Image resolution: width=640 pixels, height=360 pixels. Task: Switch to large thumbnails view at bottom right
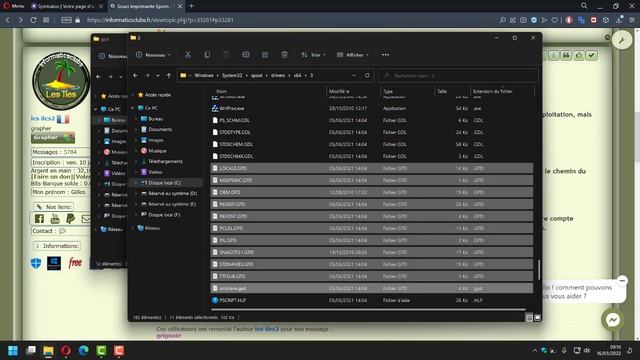pos(538,318)
